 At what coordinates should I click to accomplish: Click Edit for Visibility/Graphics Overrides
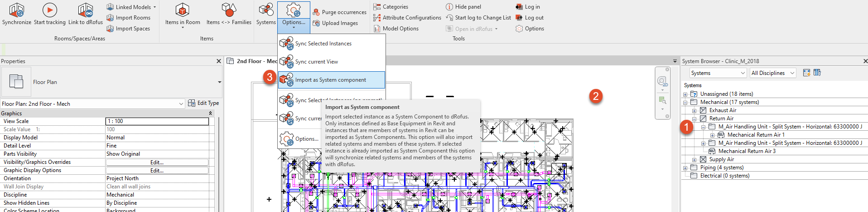tap(157, 163)
